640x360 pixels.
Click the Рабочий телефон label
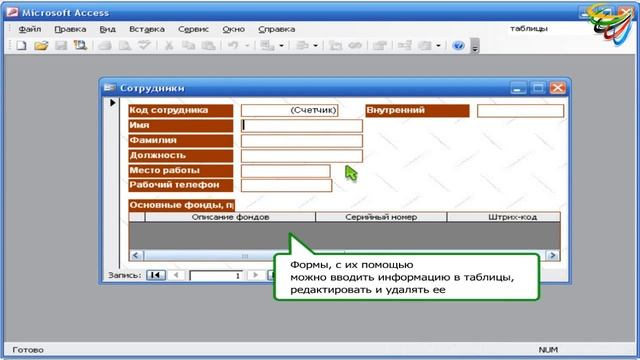(180, 185)
